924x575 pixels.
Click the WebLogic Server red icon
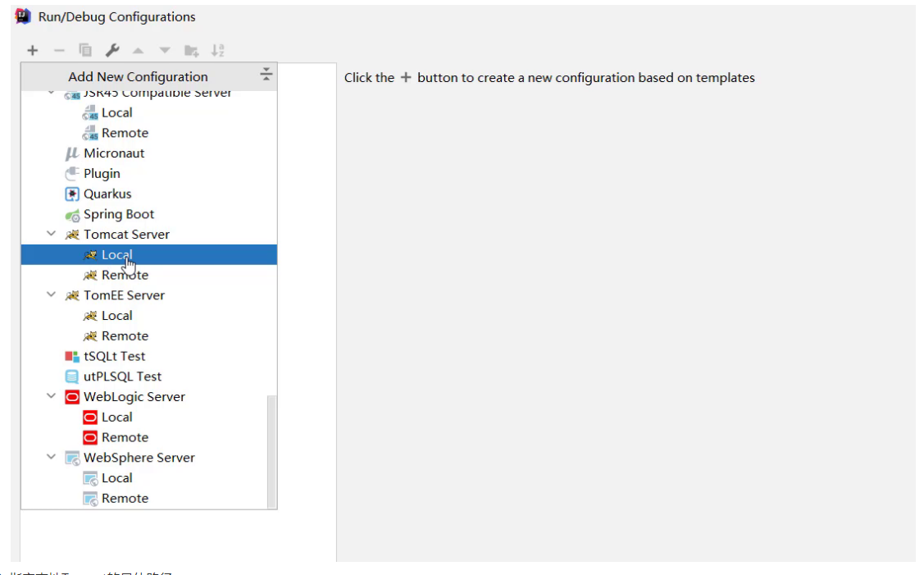point(72,397)
